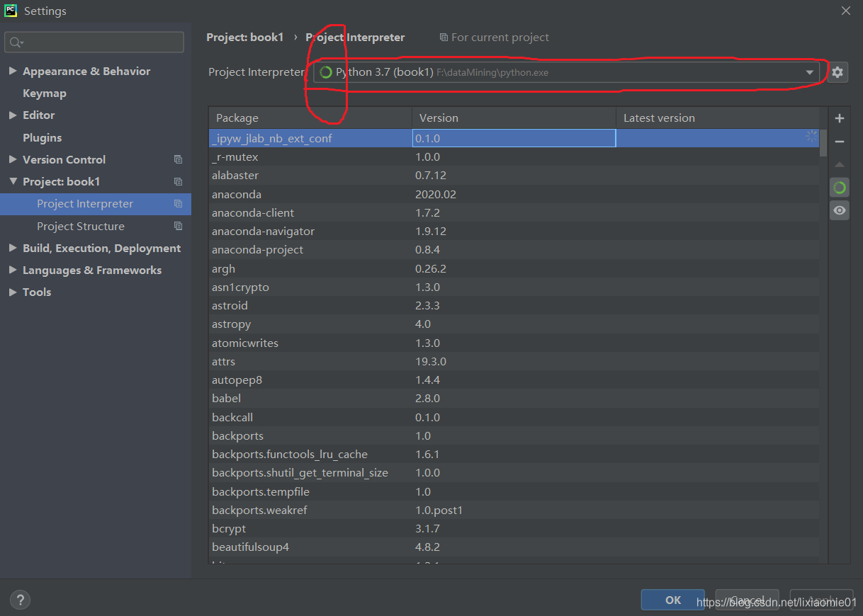
Task: Expand the Tools section
Action: coord(13,292)
